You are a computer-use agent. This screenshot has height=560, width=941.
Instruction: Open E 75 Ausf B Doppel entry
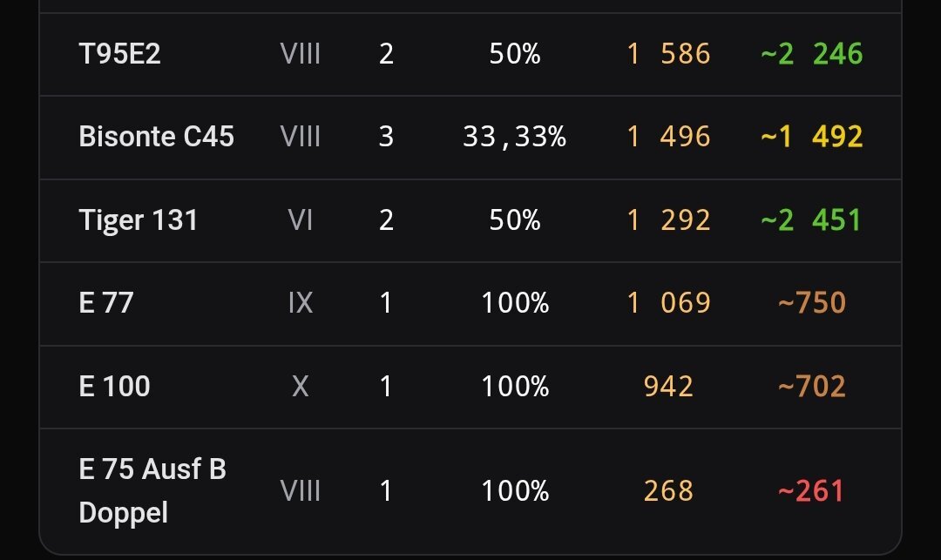pos(470,491)
